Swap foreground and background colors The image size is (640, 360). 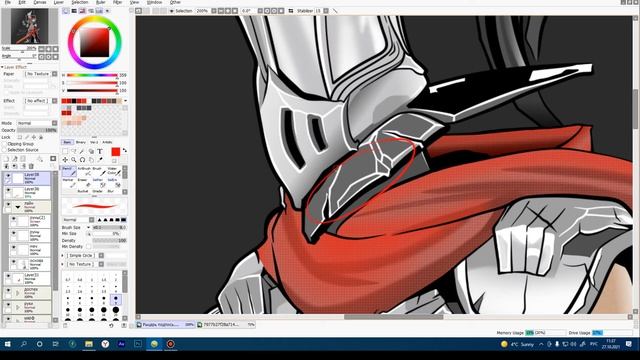click(x=125, y=150)
